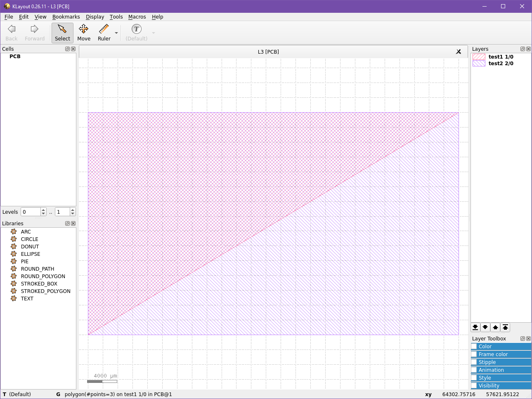The width and height of the screenshot is (532, 399).
Task: Click the test2 2/0 layer stipple swatch
Action: point(479,63)
